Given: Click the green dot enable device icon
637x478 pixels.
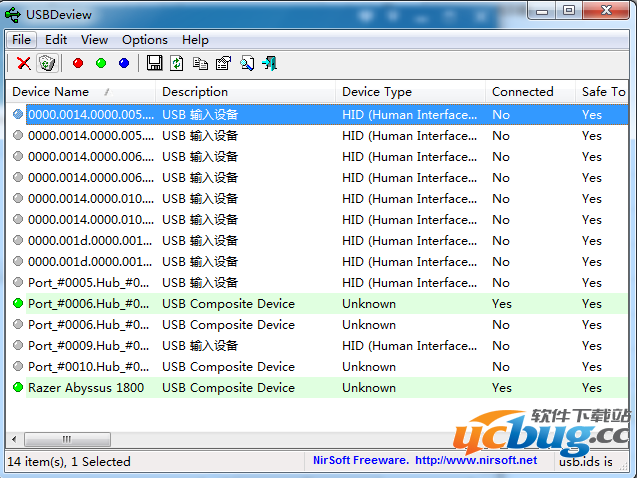Looking at the screenshot, I should coord(101,63).
